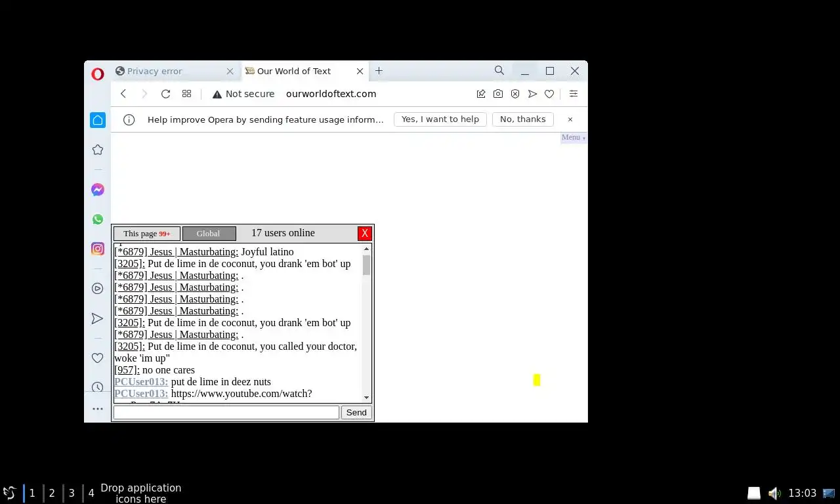
Task: Go back to the previous page
Action: point(123,94)
